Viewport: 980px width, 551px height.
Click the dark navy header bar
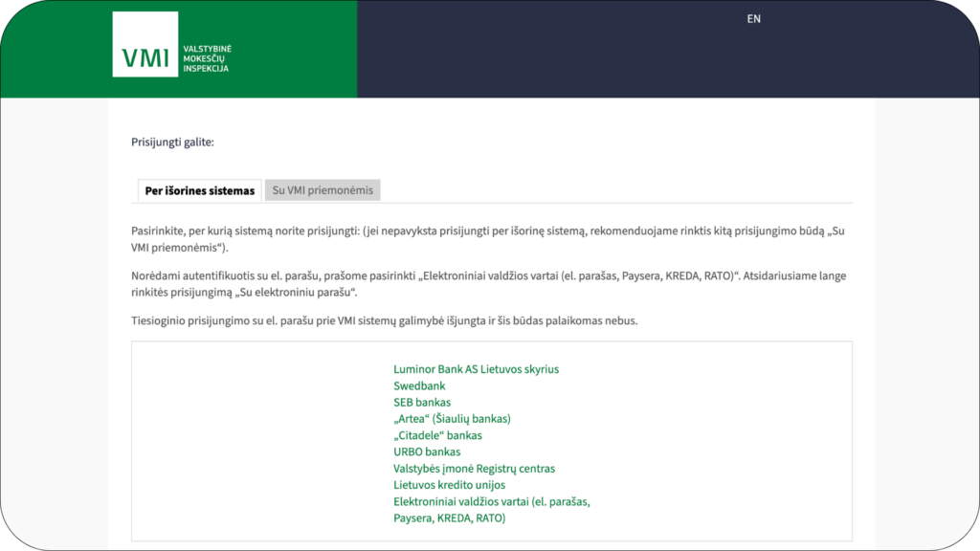(574, 57)
